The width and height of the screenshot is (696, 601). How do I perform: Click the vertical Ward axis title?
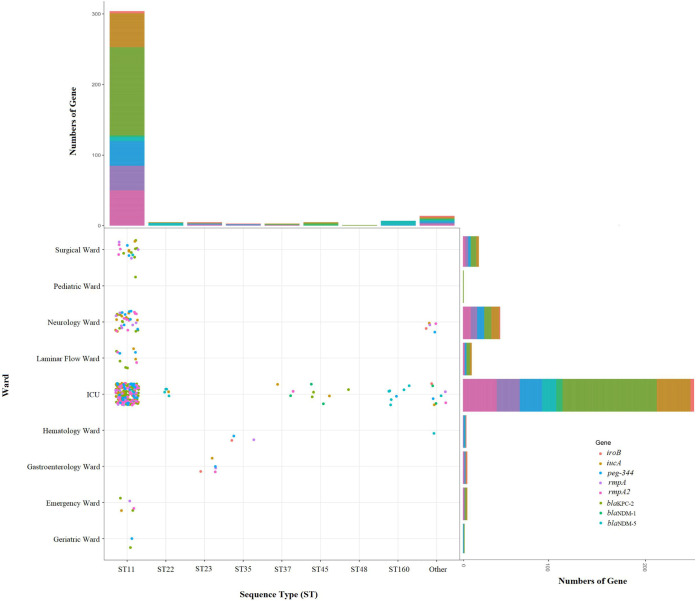[6, 385]
